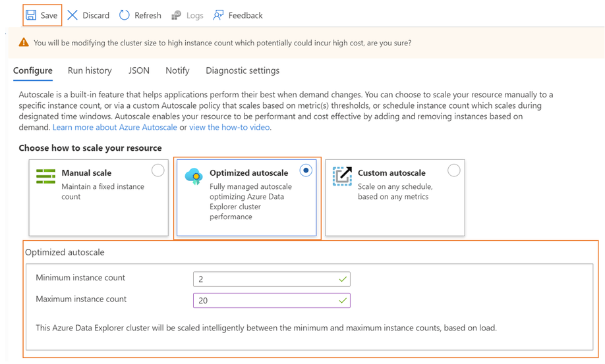Viewport: 605px width, 364px height.
Task: Click the Discard X icon
Action: (x=72, y=15)
